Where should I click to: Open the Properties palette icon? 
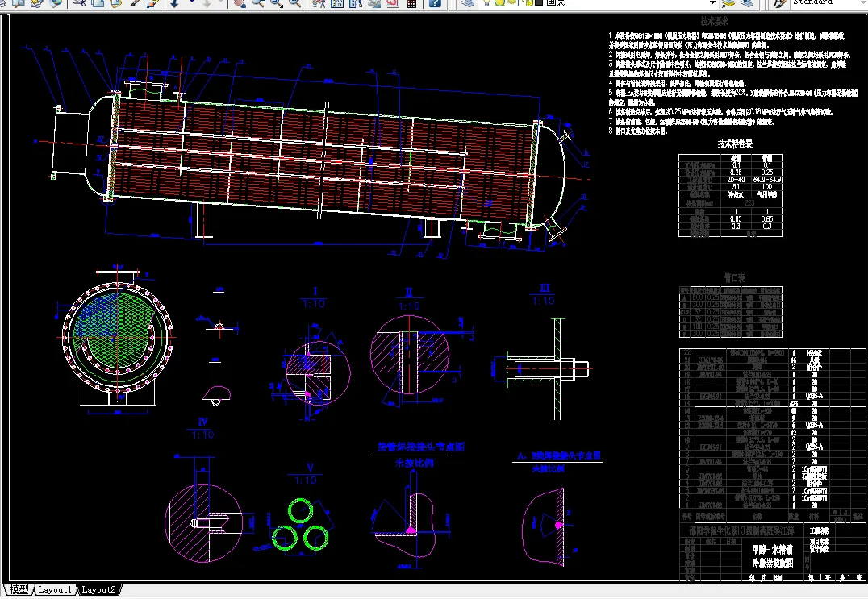(x=319, y=2)
